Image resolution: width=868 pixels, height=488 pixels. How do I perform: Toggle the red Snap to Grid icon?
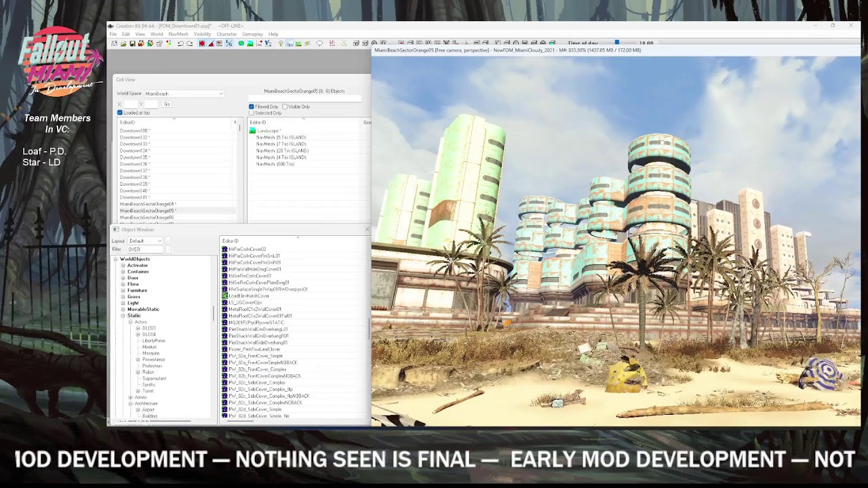click(201, 43)
